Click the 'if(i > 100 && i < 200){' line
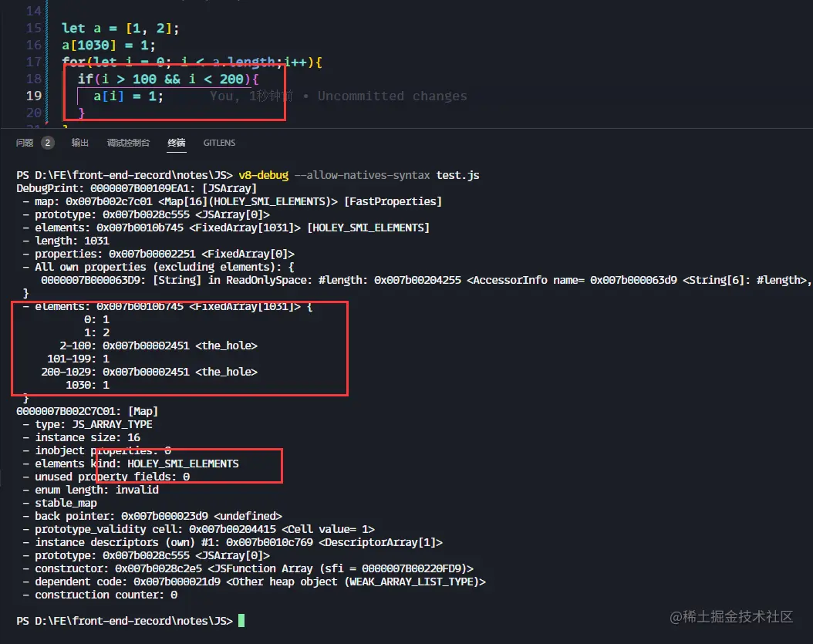 [168, 79]
